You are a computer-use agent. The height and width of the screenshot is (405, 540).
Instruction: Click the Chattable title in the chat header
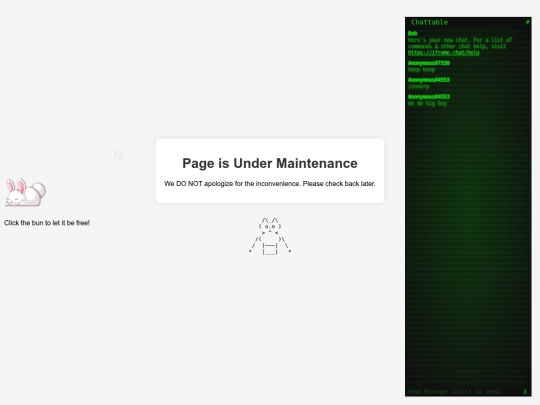(x=429, y=22)
